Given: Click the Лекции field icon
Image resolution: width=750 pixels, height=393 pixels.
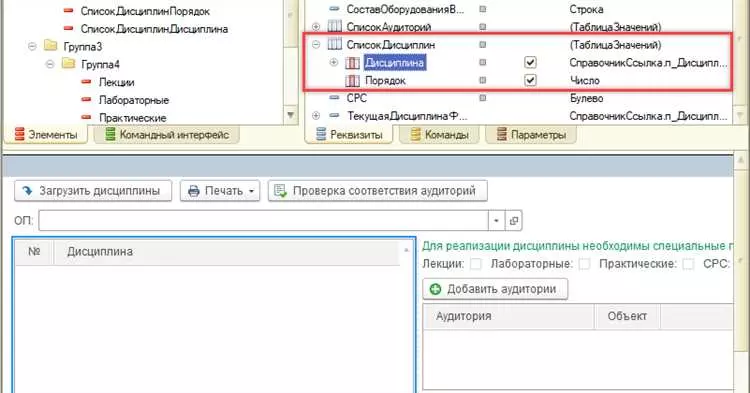Looking at the screenshot, I should [87, 82].
